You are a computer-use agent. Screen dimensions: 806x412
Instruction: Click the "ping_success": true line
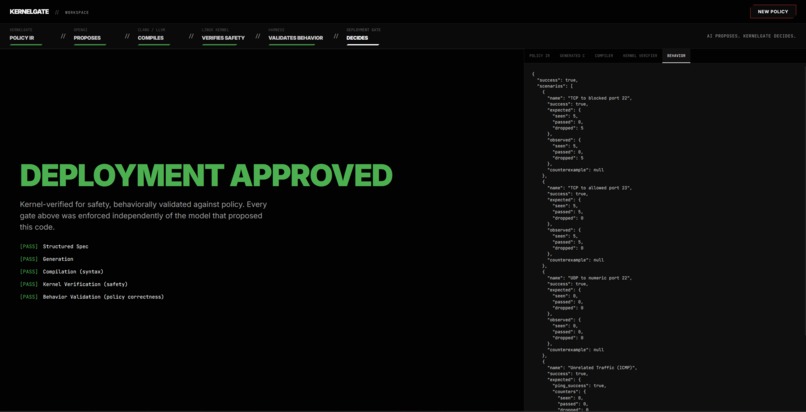tap(579, 386)
